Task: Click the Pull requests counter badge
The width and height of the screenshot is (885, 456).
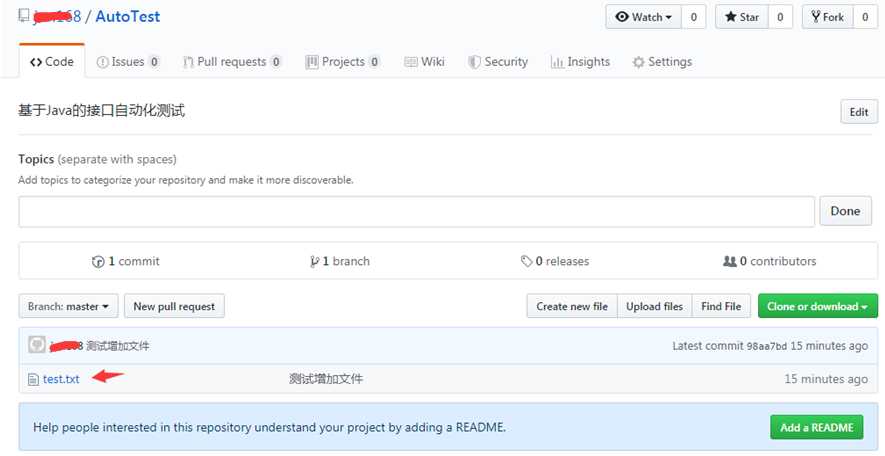Action: tap(276, 62)
